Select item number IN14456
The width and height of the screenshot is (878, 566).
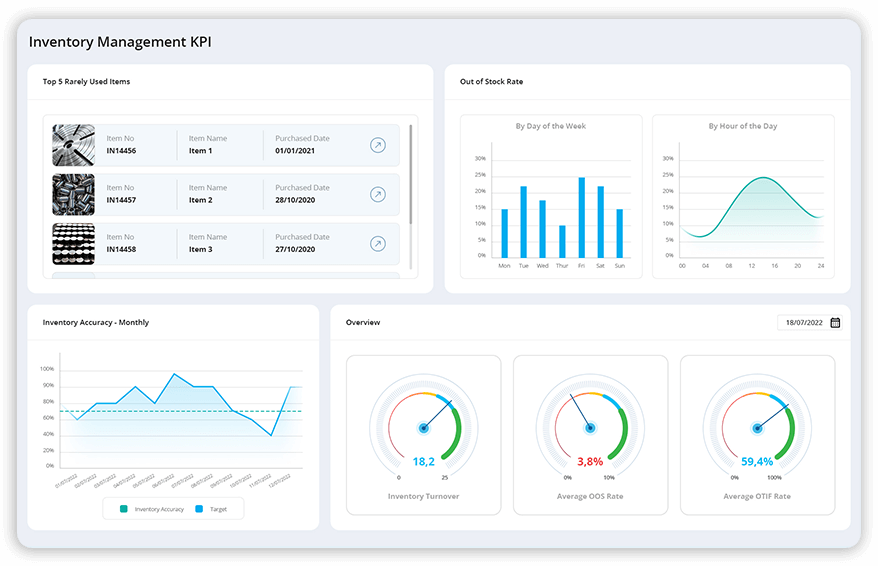coord(121,151)
